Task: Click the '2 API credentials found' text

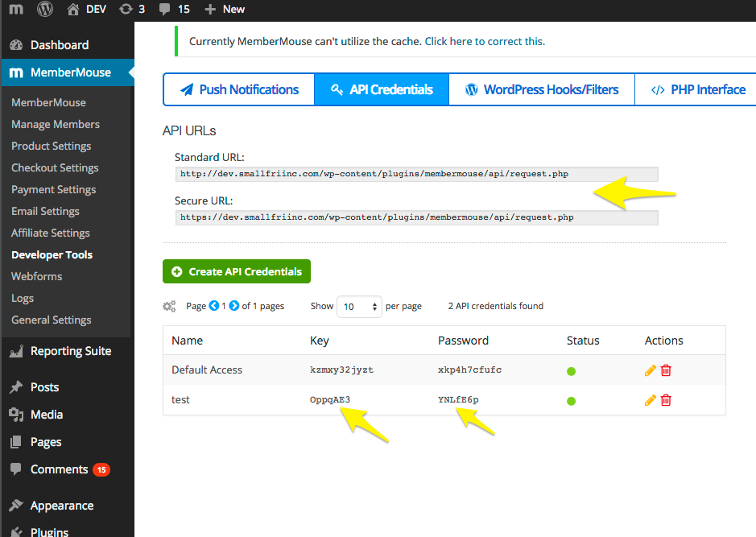Action: 496,306
